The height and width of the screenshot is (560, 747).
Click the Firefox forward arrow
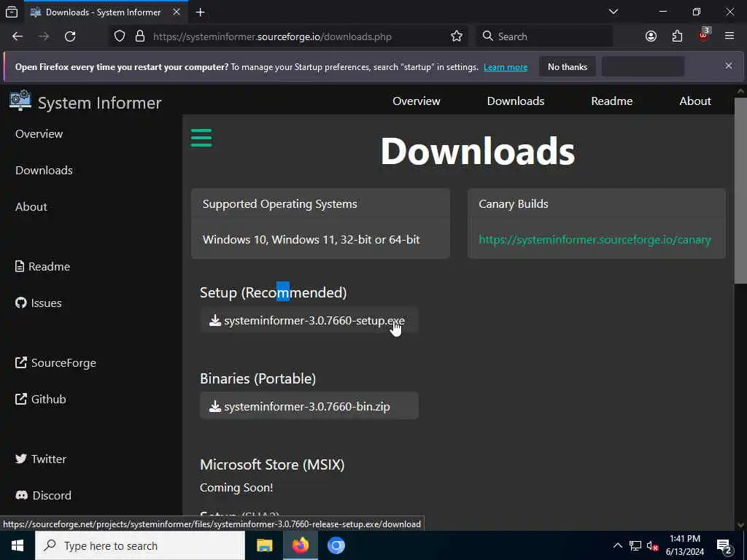[x=44, y=36]
